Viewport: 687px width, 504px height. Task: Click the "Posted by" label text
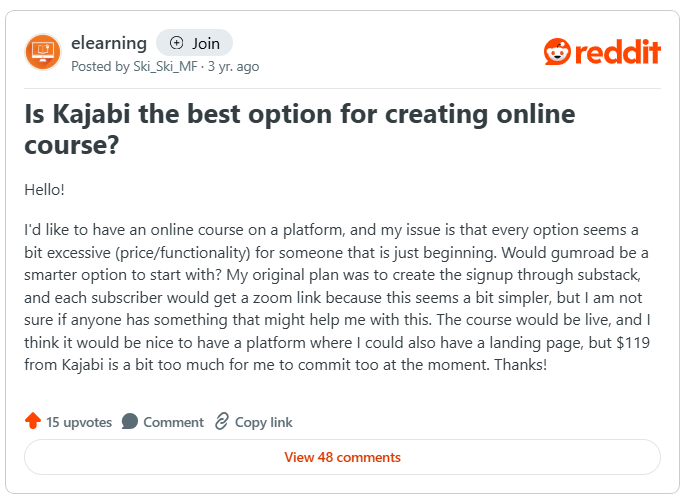point(100,67)
